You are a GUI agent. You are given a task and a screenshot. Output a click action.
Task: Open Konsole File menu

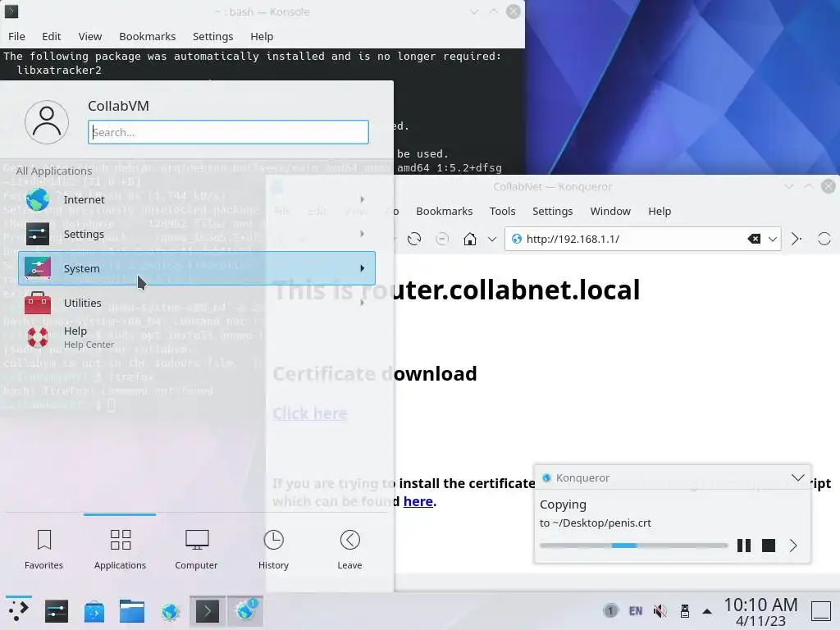pos(16,36)
